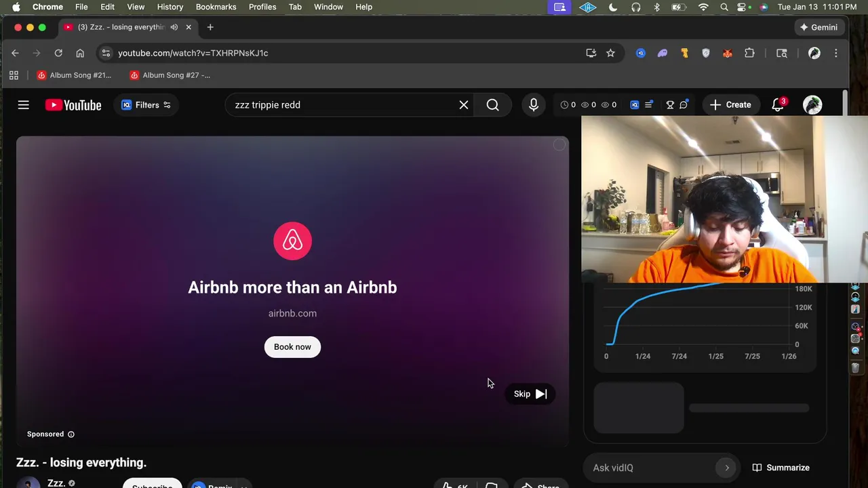868x488 pixels.
Task: Open the Album Song #21 bookmark
Action: click(x=74, y=75)
